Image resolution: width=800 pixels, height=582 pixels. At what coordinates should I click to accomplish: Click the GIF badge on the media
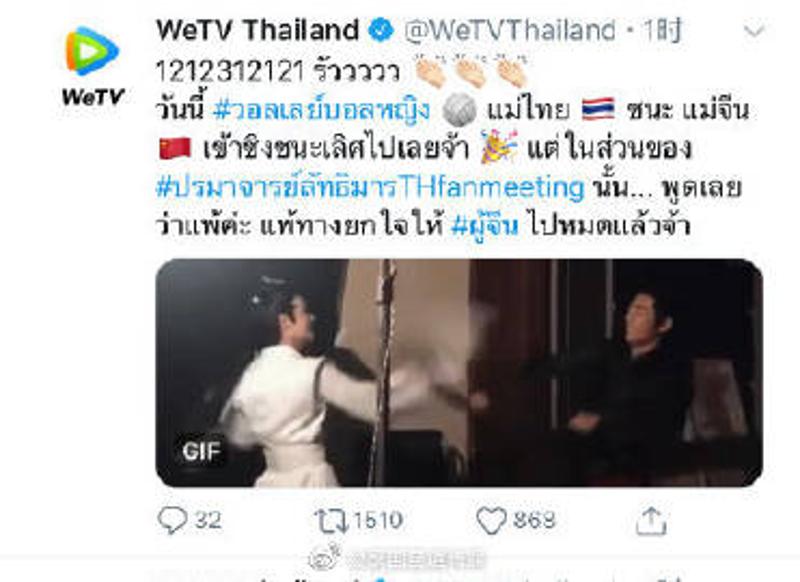(202, 451)
